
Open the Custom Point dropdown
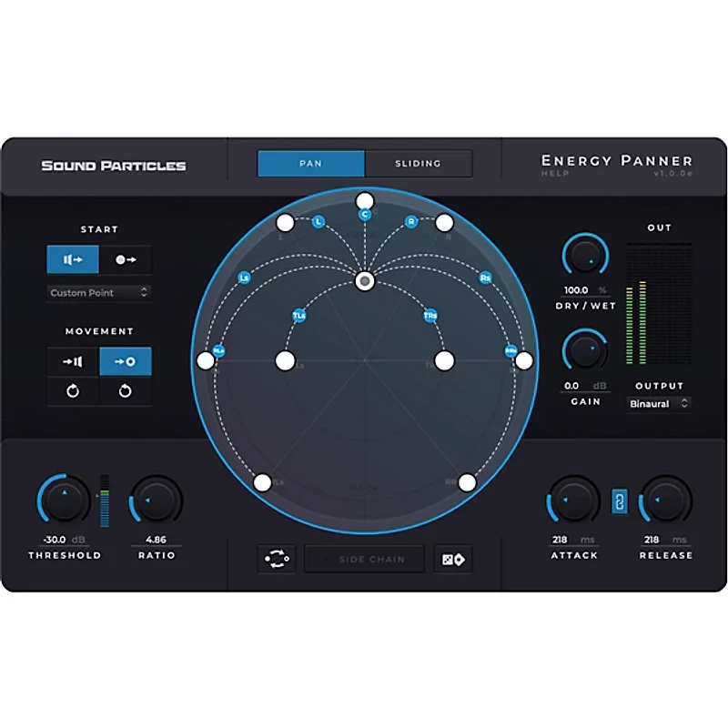tap(98, 293)
